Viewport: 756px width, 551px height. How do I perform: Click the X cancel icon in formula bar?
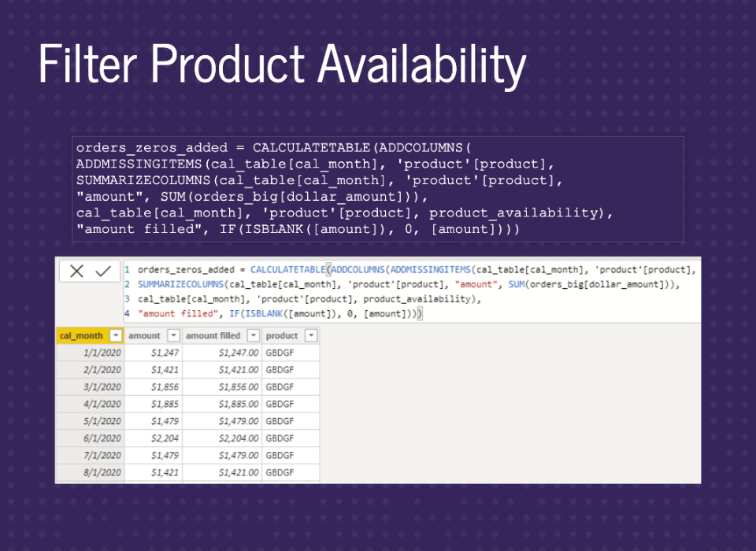(x=76, y=271)
